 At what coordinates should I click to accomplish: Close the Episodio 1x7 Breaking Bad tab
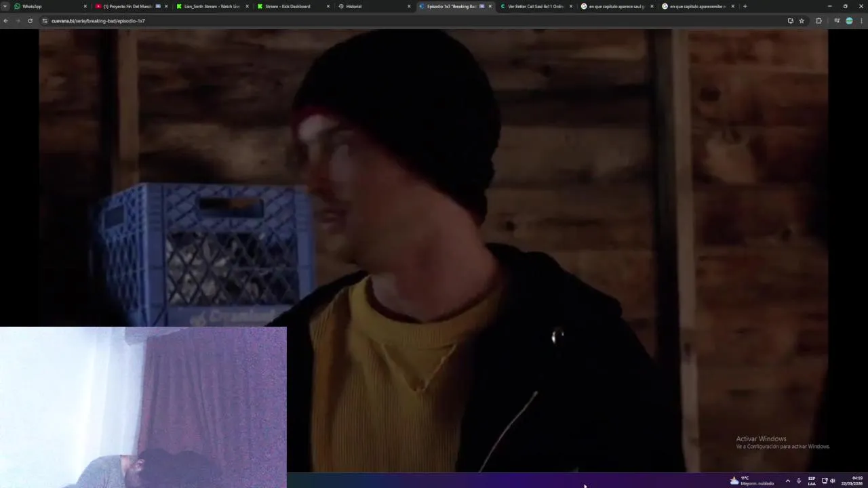point(490,6)
